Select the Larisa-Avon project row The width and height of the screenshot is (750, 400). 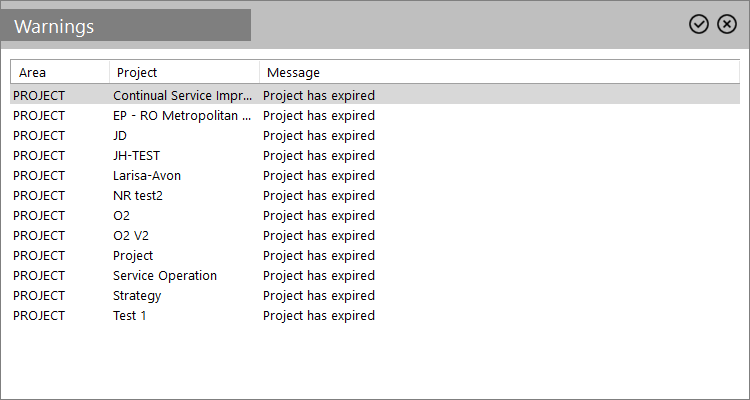(x=375, y=176)
